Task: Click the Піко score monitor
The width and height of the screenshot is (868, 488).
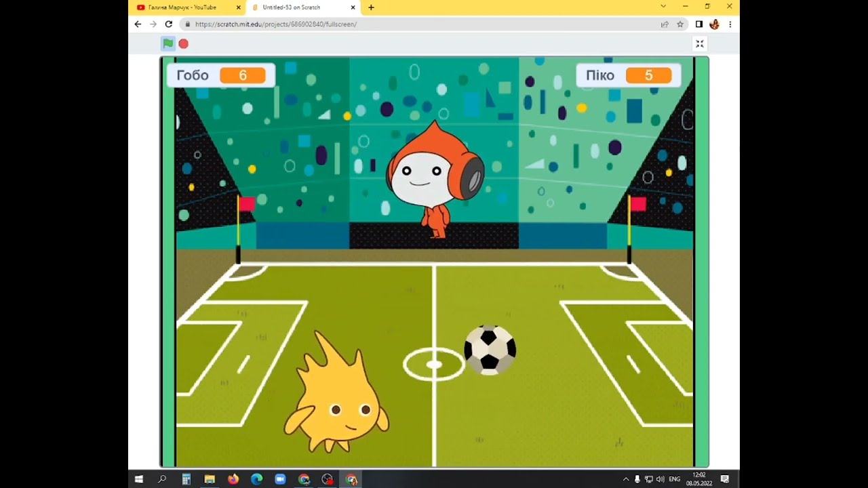Action: (628, 75)
